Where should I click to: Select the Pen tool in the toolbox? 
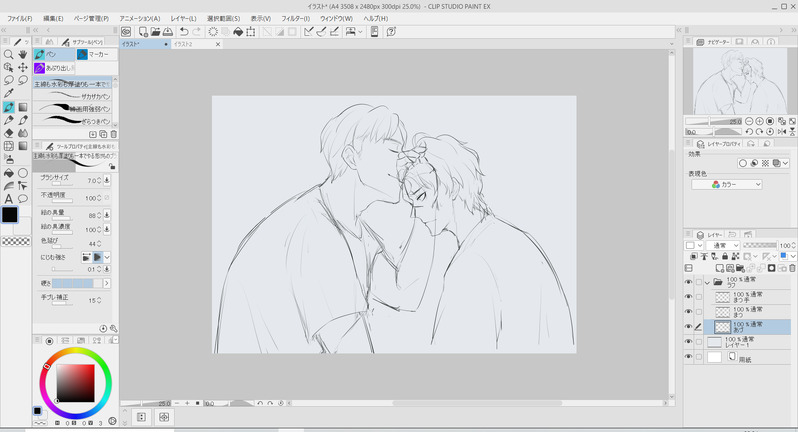pyautogui.click(x=8, y=107)
